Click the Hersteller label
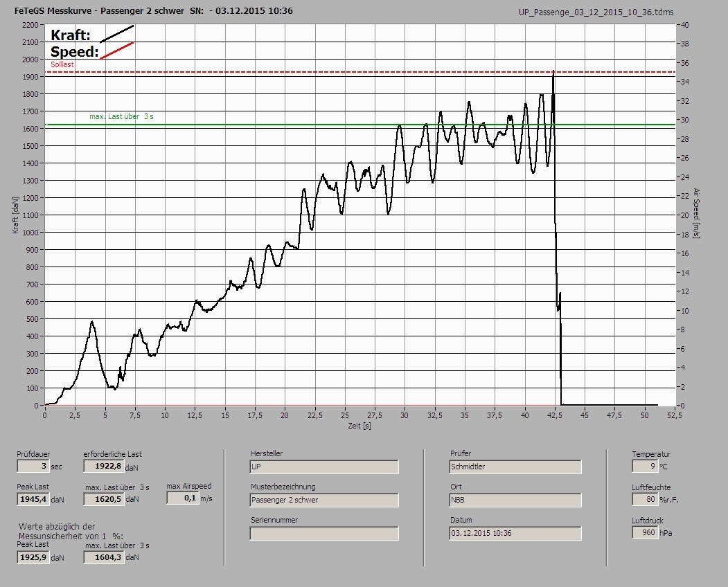 click(267, 453)
